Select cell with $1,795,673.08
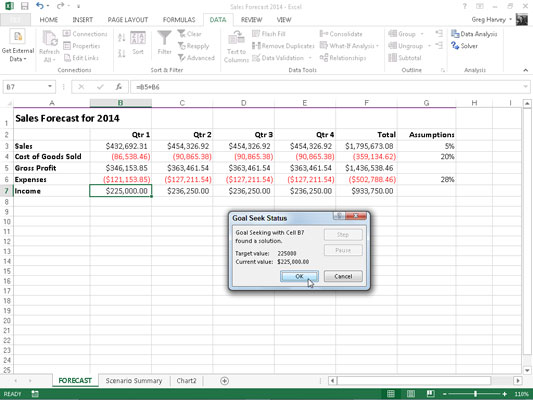Image resolution: width=533 pixels, height=400 pixels. [x=366, y=146]
